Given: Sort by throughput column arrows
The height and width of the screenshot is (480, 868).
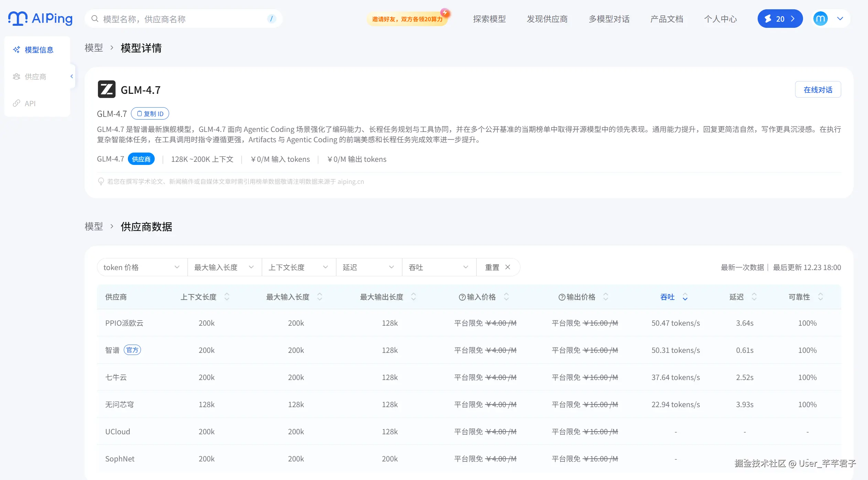Looking at the screenshot, I should (x=685, y=297).
